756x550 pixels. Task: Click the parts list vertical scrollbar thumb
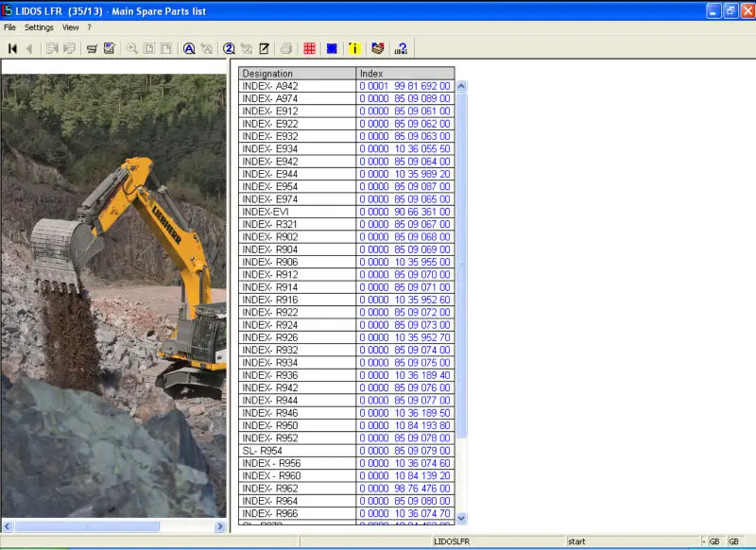(461, 266)
